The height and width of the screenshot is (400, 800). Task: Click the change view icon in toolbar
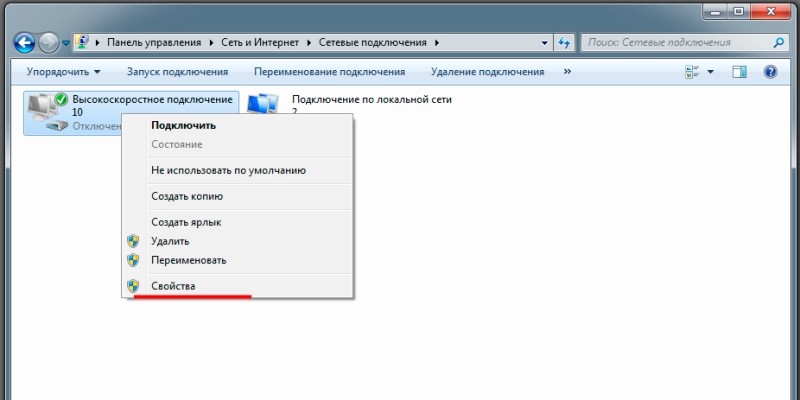pos(692,72)
